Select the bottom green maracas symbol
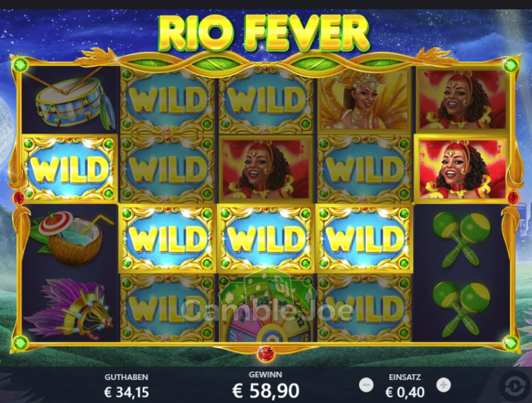The width and height of the screenshot is (532, 403). [461, 307]
